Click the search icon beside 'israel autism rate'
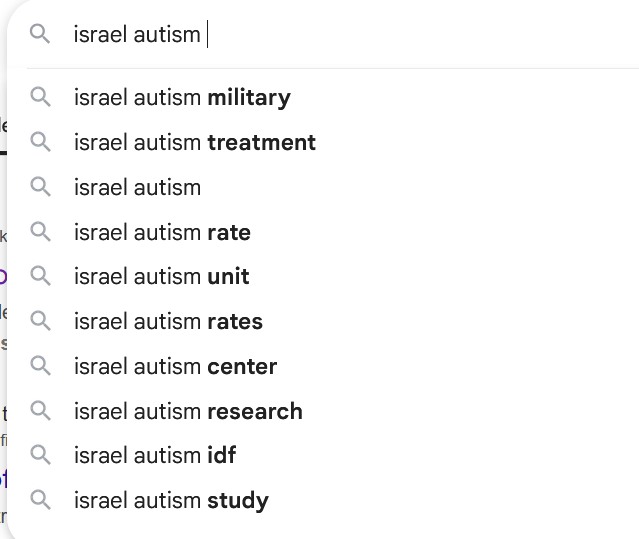Viewport: 639px width, 539px height. [x=40, y=233]
